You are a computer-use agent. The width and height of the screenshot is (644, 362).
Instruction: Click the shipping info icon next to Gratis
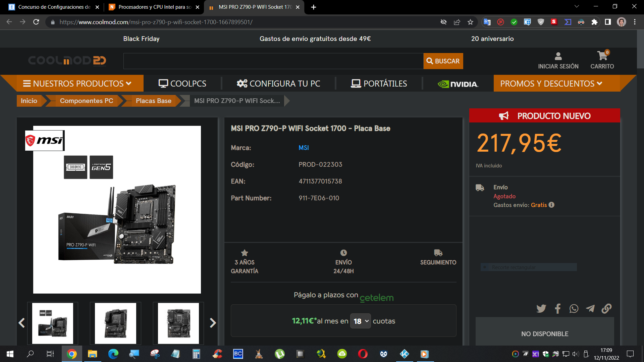click(551, 205)
